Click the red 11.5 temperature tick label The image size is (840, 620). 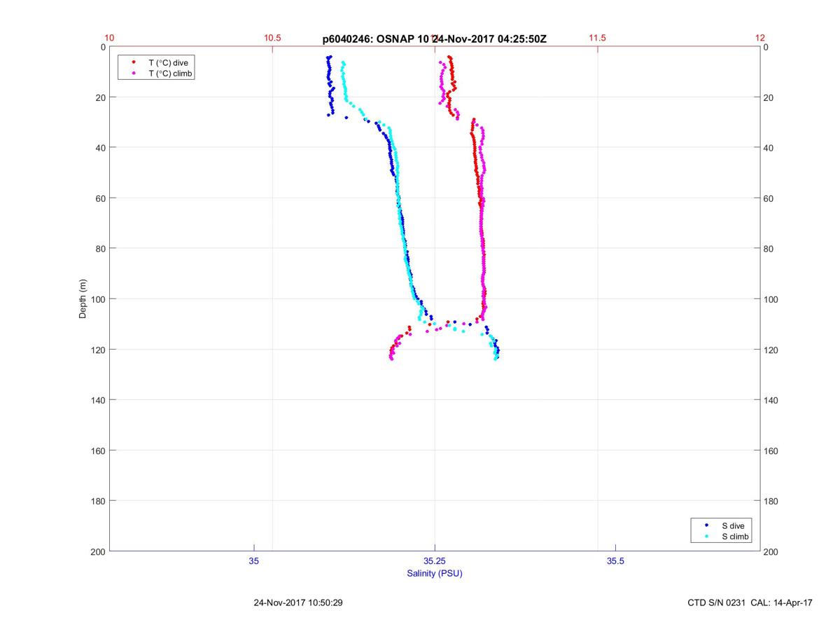click(597, 38)
